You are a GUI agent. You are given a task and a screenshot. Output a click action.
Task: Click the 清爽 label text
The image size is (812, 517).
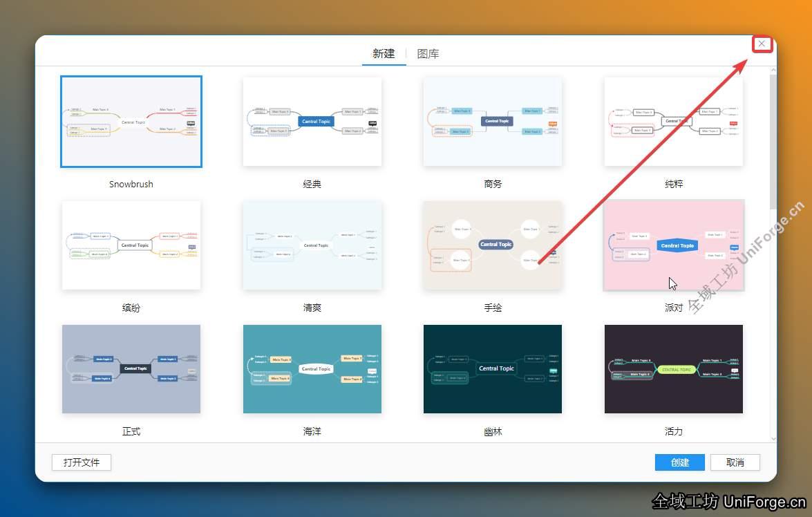[x=312, y=308]
